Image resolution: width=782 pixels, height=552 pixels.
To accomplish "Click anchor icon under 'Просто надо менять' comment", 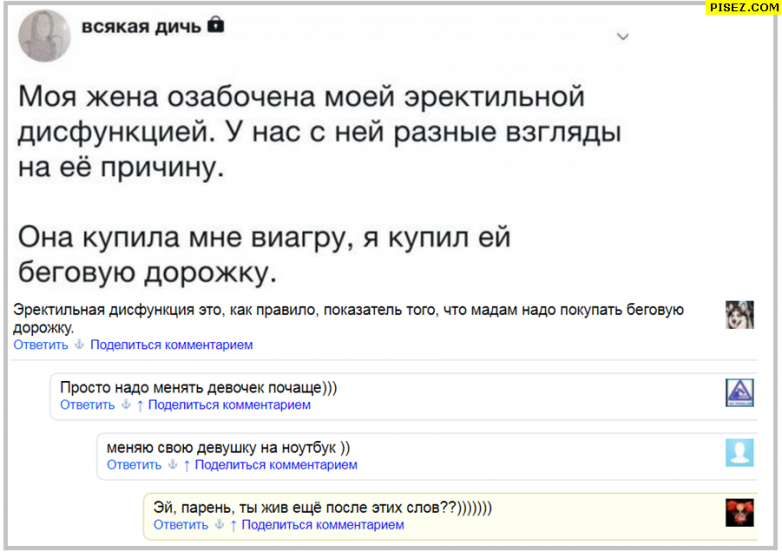I will pos(126,405).
